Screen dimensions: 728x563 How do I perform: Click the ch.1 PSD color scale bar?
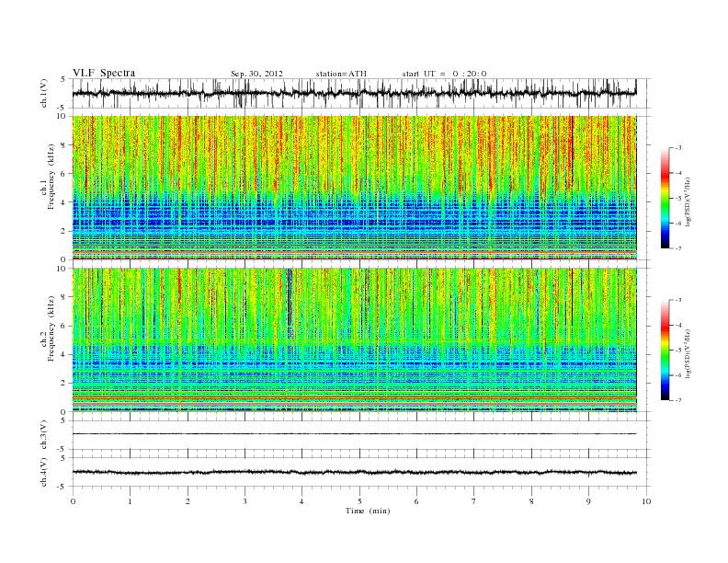[x=665, y=199]
